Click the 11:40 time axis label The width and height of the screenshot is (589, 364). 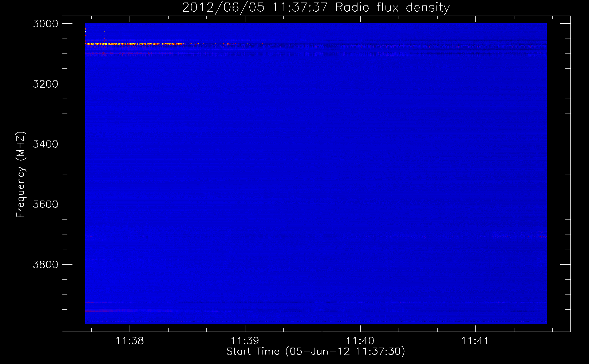coord(360,341)
